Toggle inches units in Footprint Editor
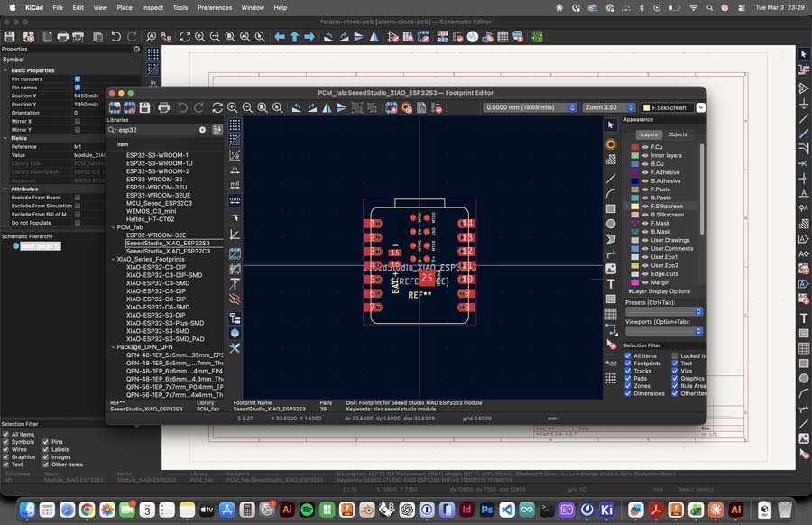The width and height of the screenshot is (812, 525). (x=235, y=170)
